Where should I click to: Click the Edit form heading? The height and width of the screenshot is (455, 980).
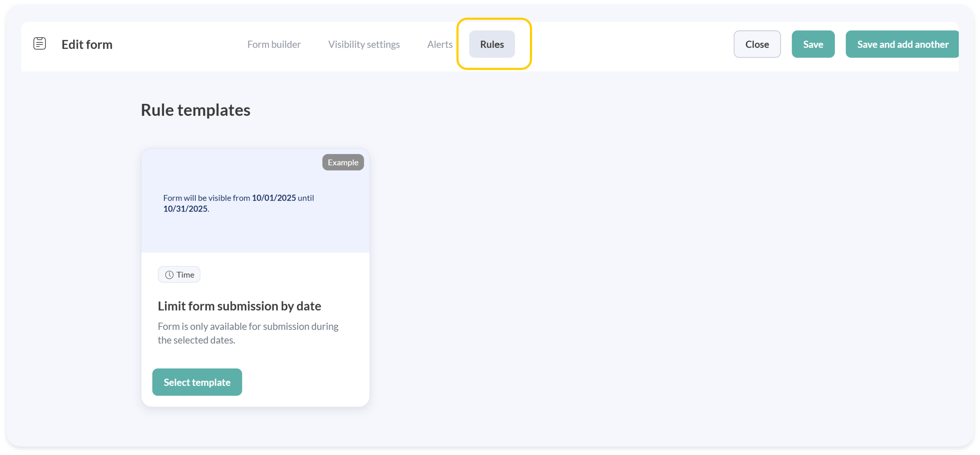pos(87,44)
